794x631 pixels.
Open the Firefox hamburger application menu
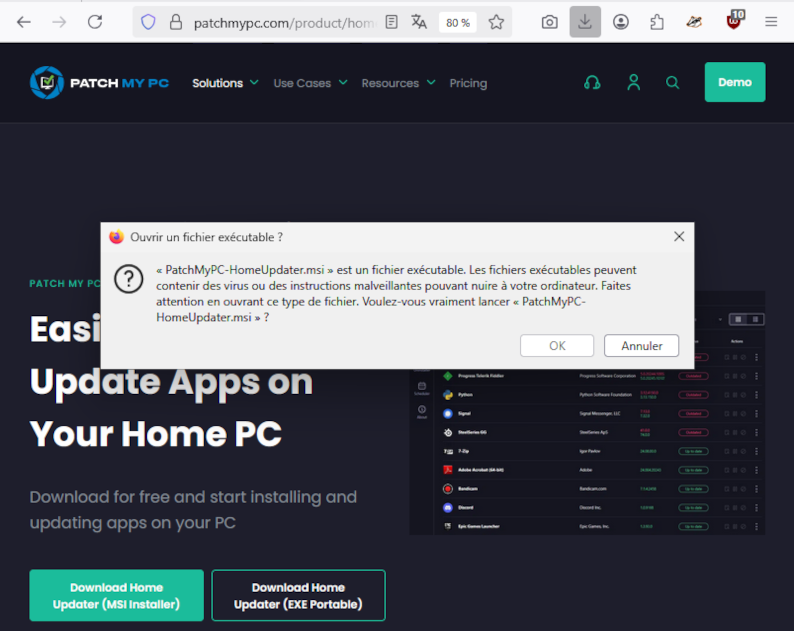(771, 22)
